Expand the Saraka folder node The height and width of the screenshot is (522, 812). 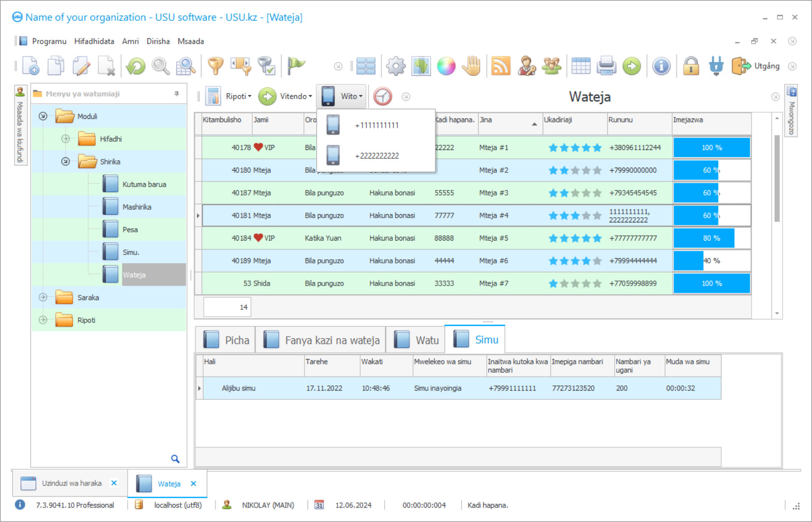click(x=43, y=297)
